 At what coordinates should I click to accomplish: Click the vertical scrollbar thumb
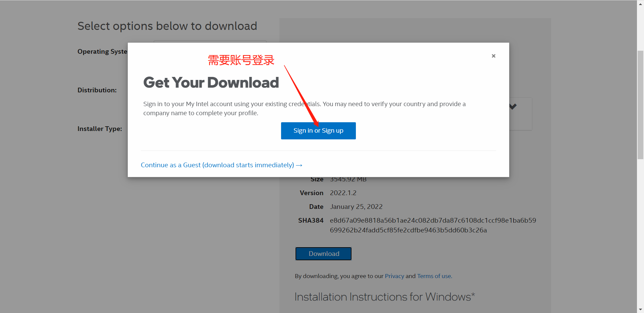click(640, 105)
